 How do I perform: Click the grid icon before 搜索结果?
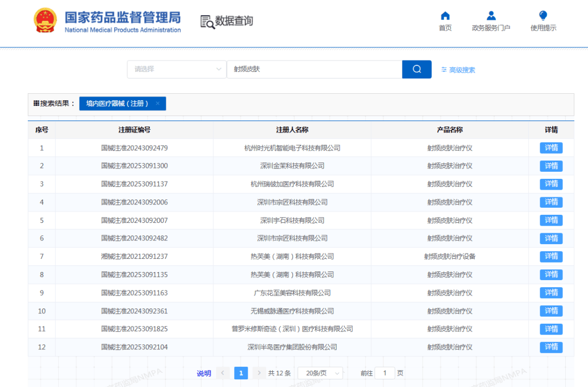click(x=37, y=104)
